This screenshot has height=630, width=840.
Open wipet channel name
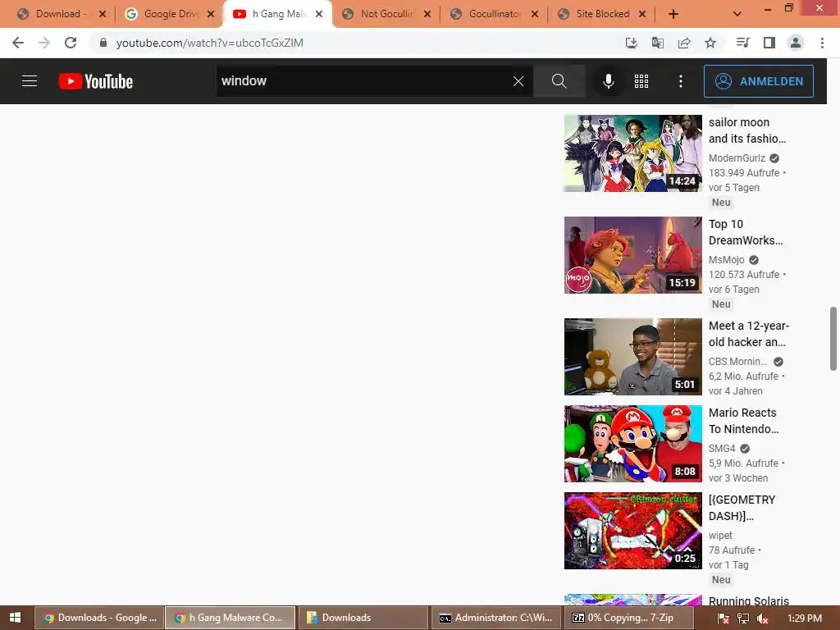coord(720,535)
